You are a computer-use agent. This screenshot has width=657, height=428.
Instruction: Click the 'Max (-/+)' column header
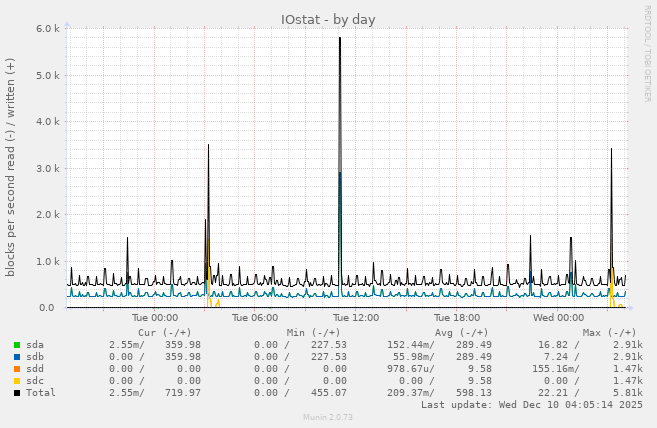pos(609,333)
